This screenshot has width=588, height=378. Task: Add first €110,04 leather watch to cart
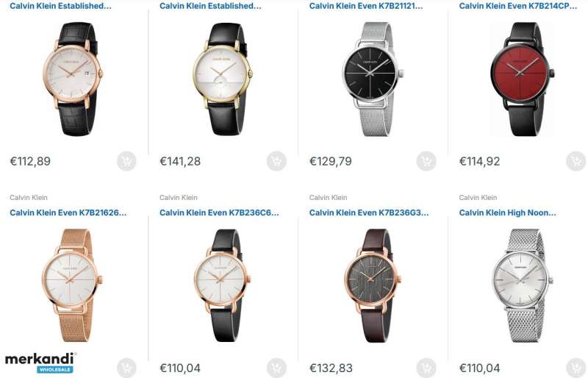(276, 368)
